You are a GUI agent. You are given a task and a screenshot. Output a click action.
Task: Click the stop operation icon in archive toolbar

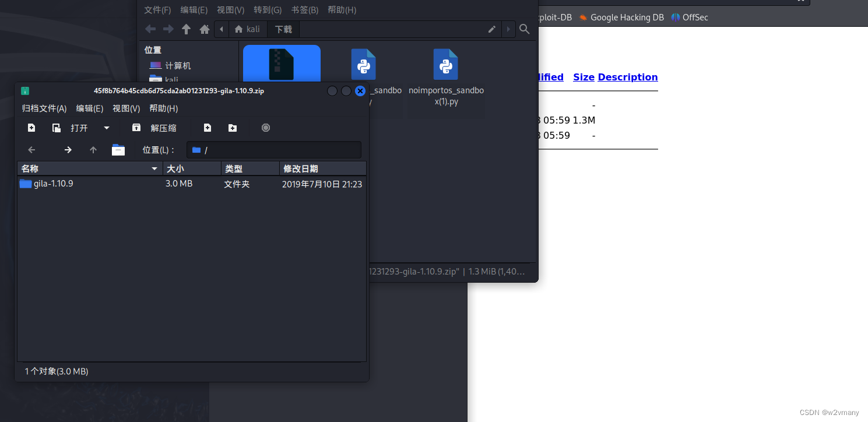(266, 128)
